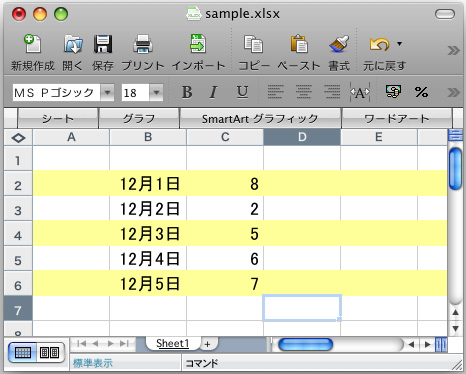Select column C header
Image resolution: width=466 pixels, height=374 pixels.
pos(225,137)
